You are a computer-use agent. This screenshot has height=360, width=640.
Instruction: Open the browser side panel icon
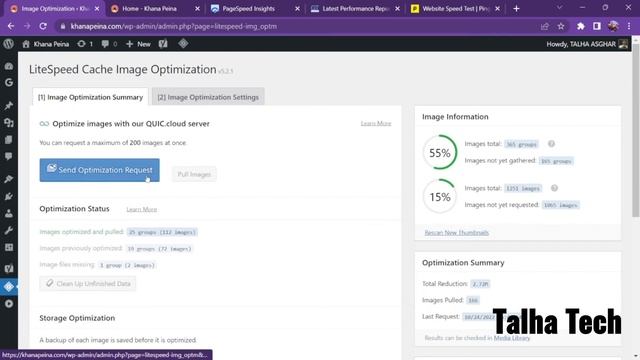tap(597, 26)
